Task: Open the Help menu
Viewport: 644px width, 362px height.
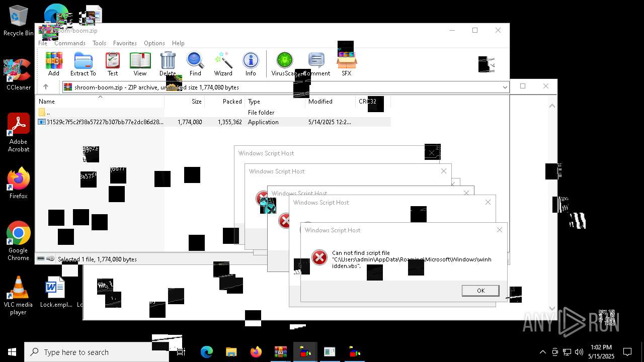Action: pyautogui.click(x=178, y=43)
